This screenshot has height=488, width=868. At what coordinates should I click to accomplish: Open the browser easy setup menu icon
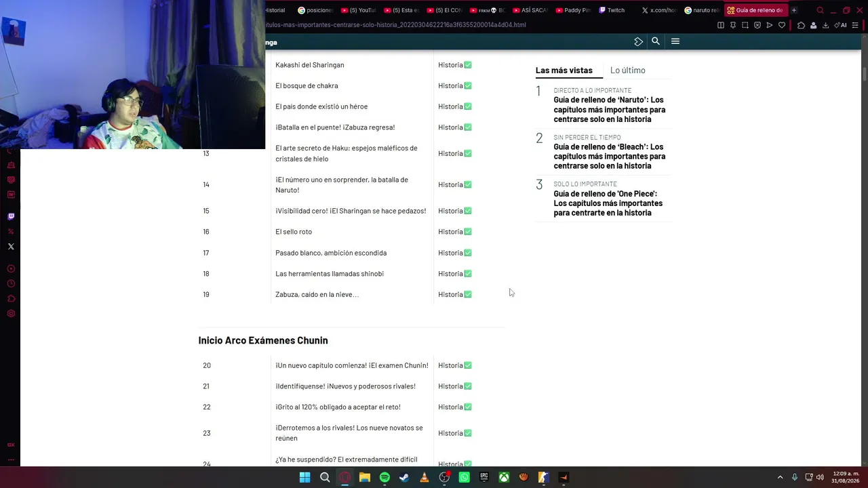pos(855,25)
